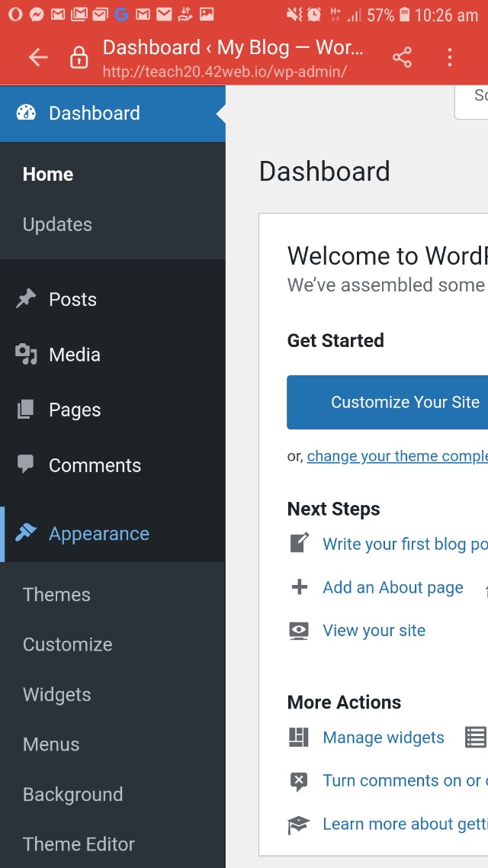Tap the page URL address text
The width and height of the screenshot is (488, 868).
point(225,72)
